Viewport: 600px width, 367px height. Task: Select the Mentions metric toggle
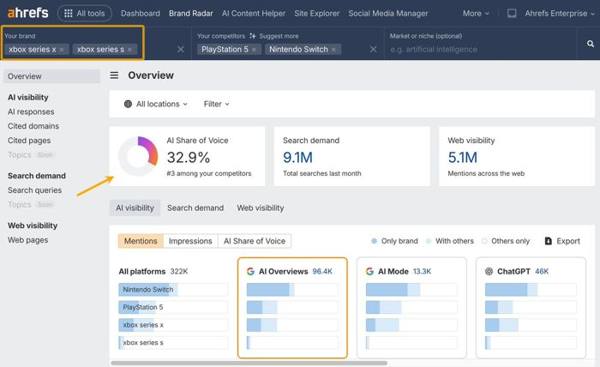coord(140,241)
